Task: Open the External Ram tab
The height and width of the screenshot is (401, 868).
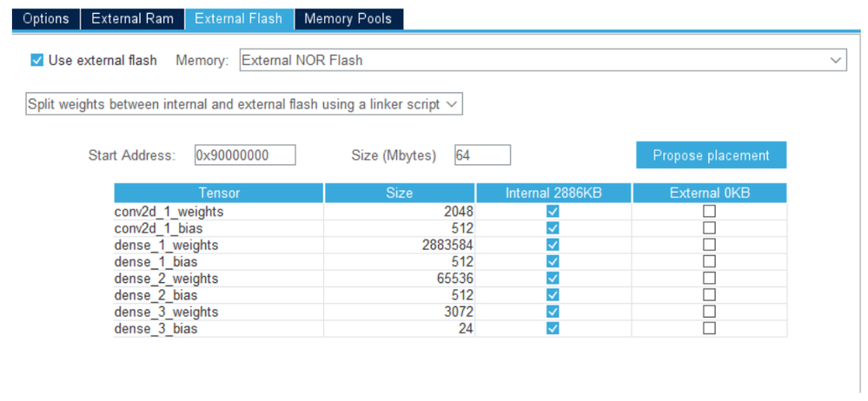Action: (132, 18)
